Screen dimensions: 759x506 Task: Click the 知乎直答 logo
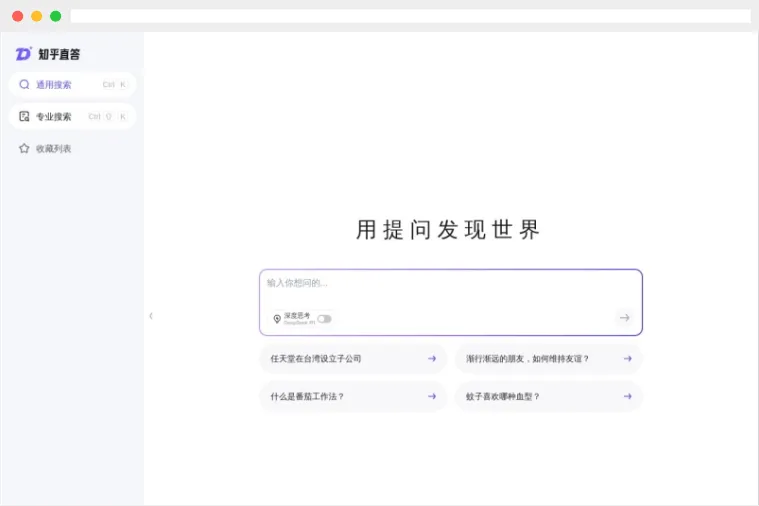[47, 54]
